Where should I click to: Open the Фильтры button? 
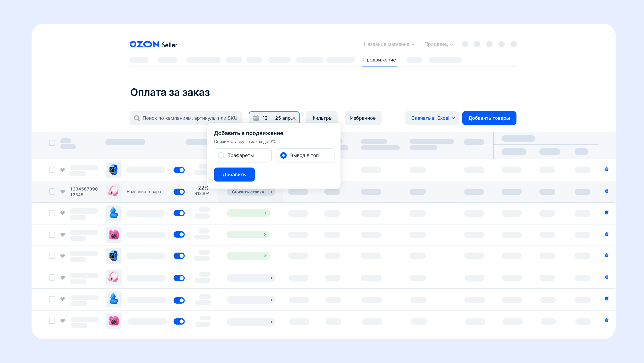tap(322, 118)
